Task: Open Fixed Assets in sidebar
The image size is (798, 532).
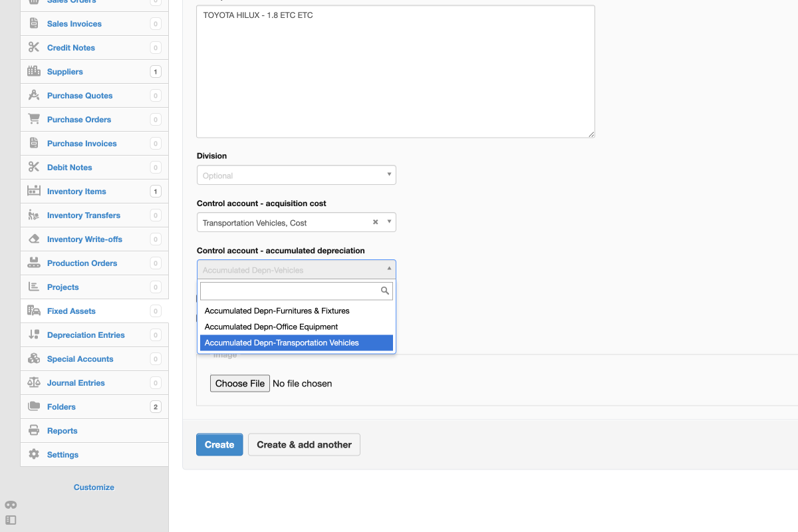Action: 94,311
